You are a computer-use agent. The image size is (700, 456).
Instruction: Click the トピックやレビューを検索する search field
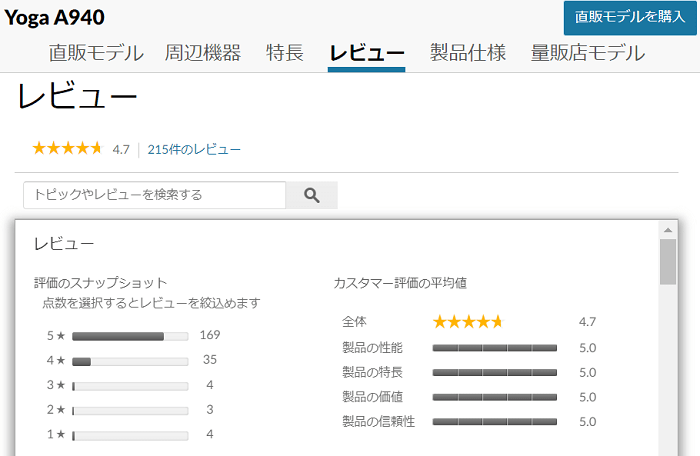[154, 195]
